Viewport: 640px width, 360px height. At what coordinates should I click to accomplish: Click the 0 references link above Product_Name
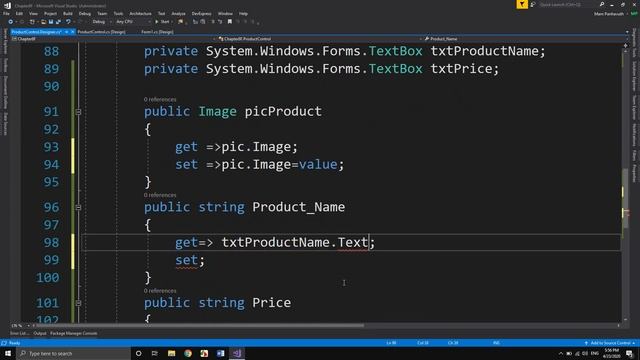[x=160, y=195]
